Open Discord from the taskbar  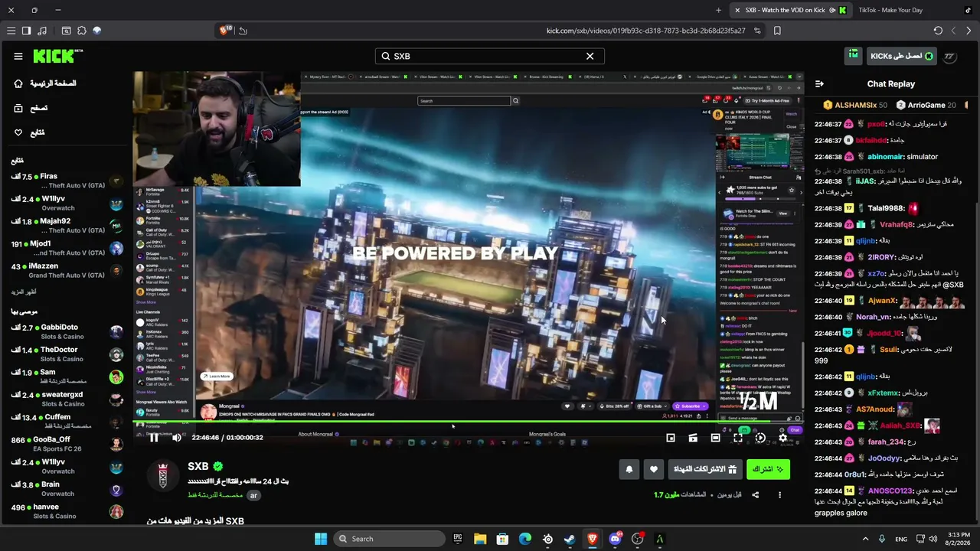tap(615, 539)
